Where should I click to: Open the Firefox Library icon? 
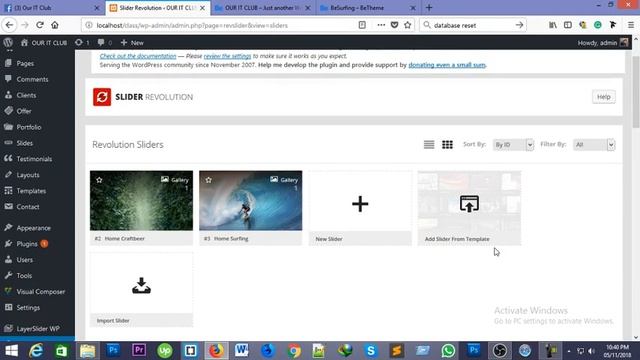pyautogui.click(x=553, y=25)
